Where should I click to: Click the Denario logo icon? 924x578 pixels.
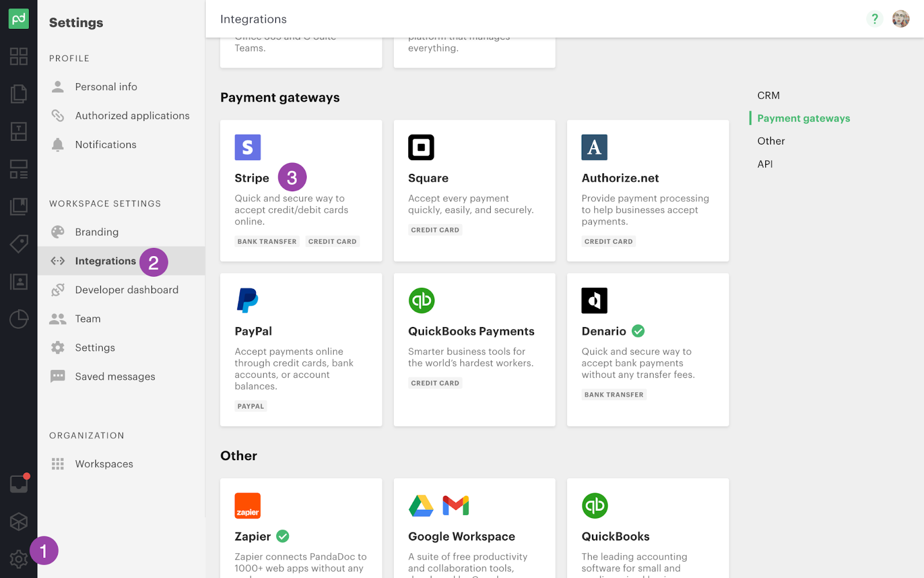594,301
